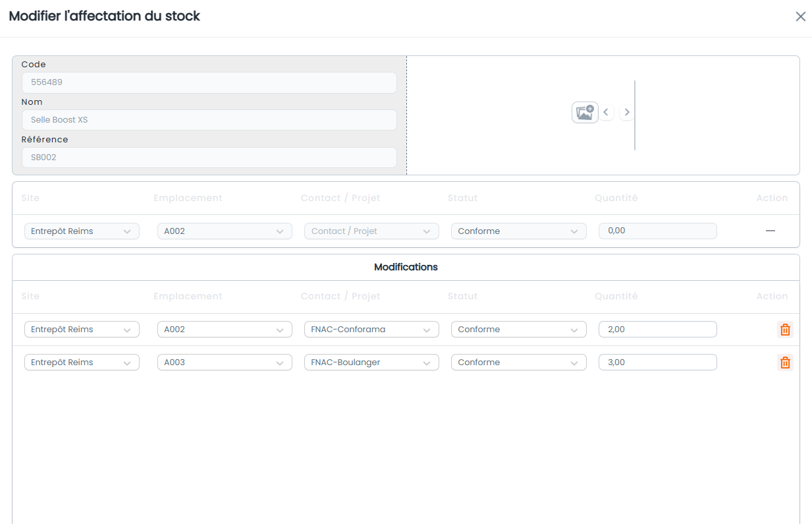The image size is (812, 524).
Task: Open Site dropdown in the FNAC-Conforama row
Action: [x=82, y=330]
